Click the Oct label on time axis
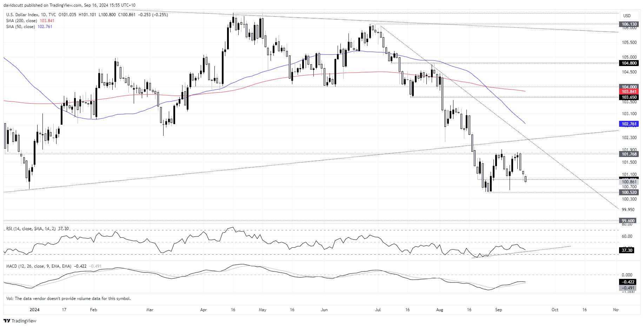The height and width of the screenshot is (327, 644). coord(555,310)
